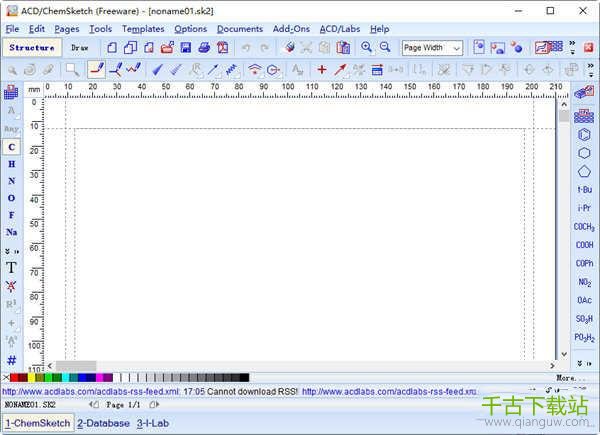Add the NO2 radical group
The height and width of the screenshot is (435, 600).
point(584,282)
